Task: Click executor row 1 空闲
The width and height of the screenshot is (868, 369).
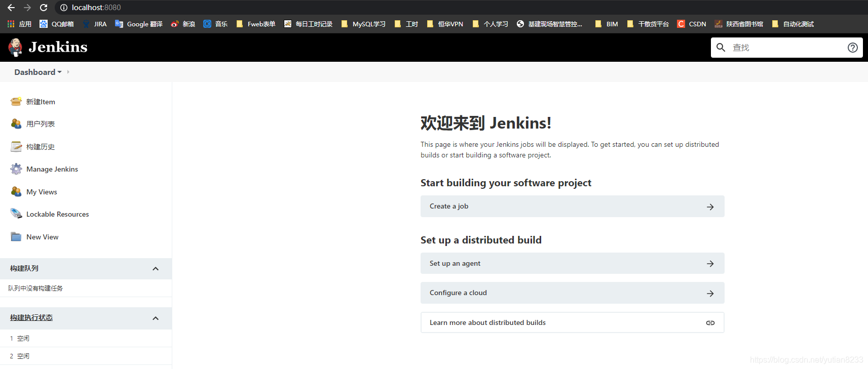Action: pos(86,338)
